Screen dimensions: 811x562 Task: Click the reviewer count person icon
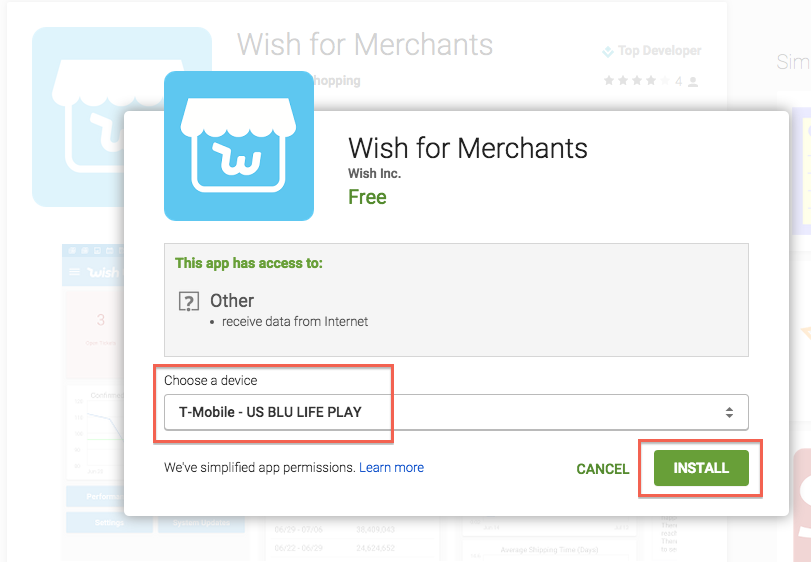tap(694, 82)
